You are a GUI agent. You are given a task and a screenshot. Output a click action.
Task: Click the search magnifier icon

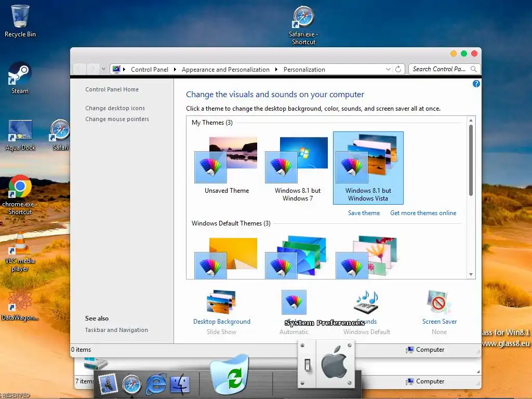click(x=474, y=69)
